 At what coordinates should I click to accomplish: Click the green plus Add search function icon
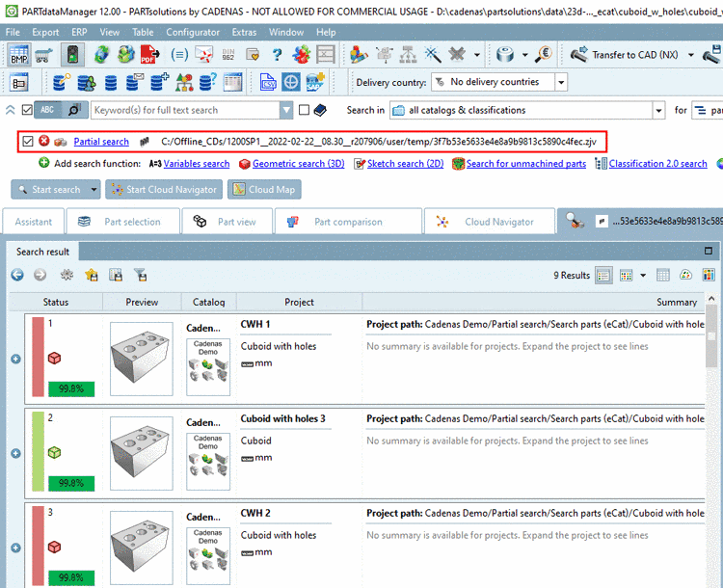(x=43, y=163)
